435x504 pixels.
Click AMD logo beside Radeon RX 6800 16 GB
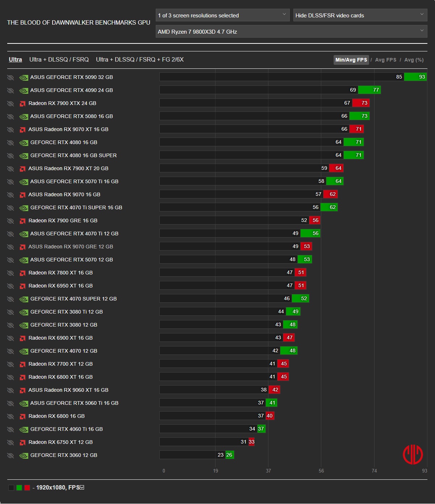(22, 416)
